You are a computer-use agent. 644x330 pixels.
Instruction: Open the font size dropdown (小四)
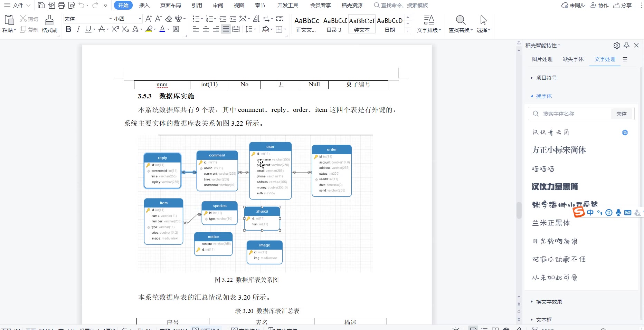pos(140,19)
